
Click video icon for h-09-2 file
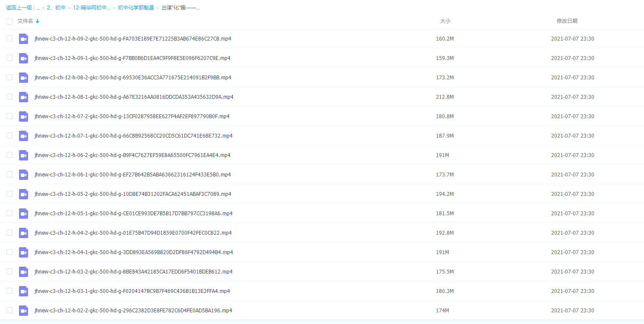23,39
